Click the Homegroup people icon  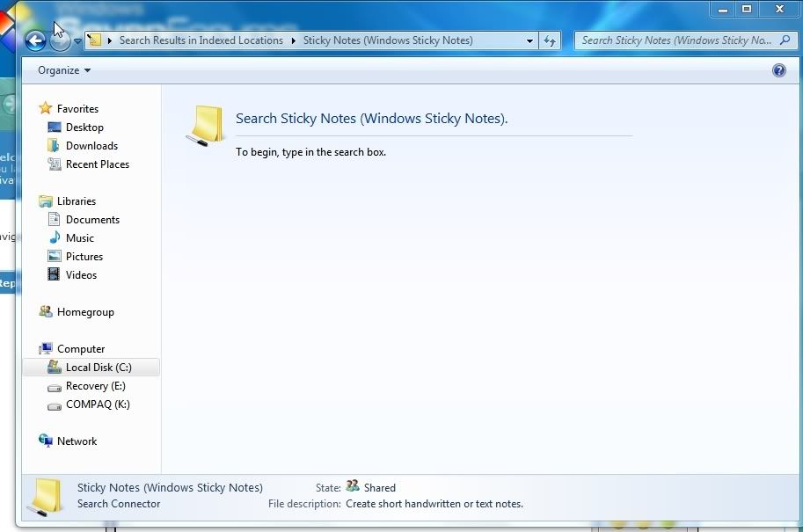(x=46, y=311)
